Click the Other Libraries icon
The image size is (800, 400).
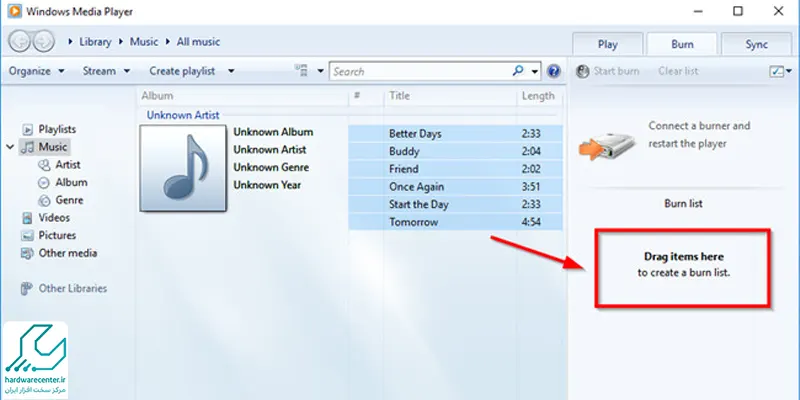[27, 289]
